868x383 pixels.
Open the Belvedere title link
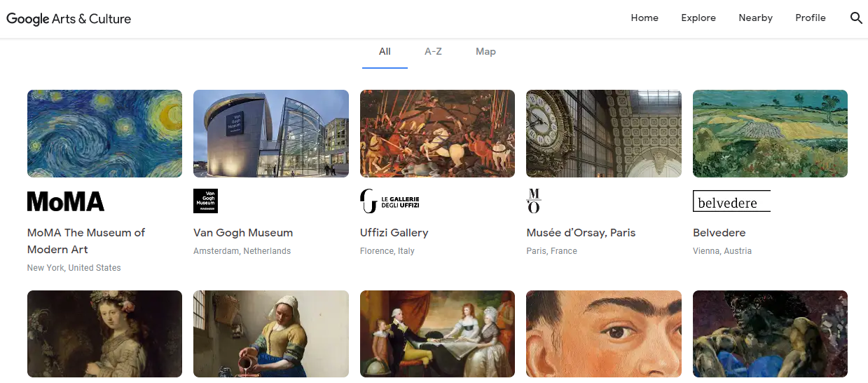[719, 233]
